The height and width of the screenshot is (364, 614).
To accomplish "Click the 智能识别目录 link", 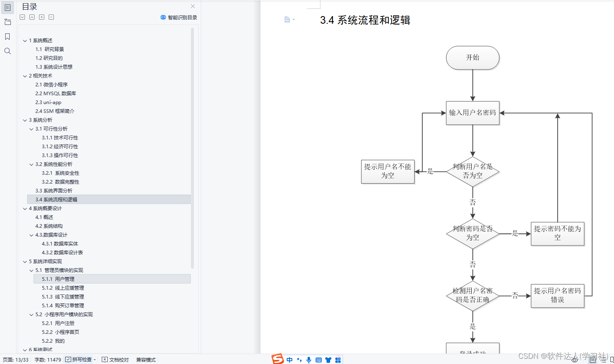I will [x=183, y=17].
